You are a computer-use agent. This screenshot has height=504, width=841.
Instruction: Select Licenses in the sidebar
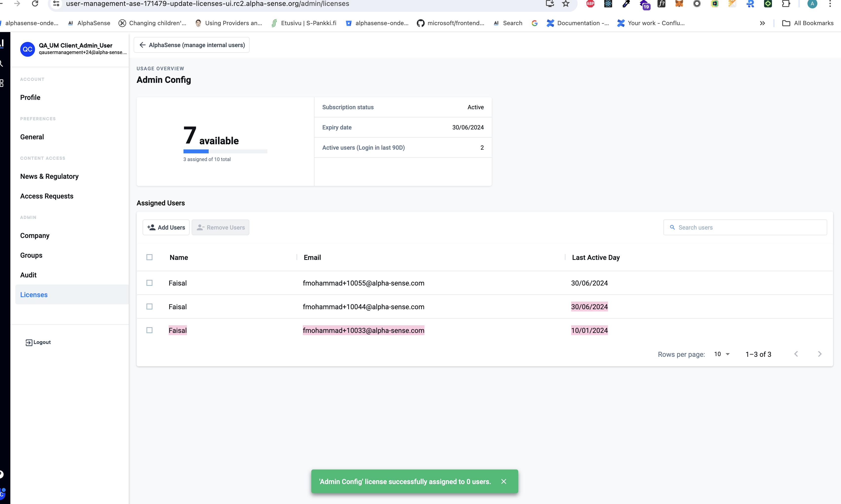pyautogui.click(x=72, y=294)
